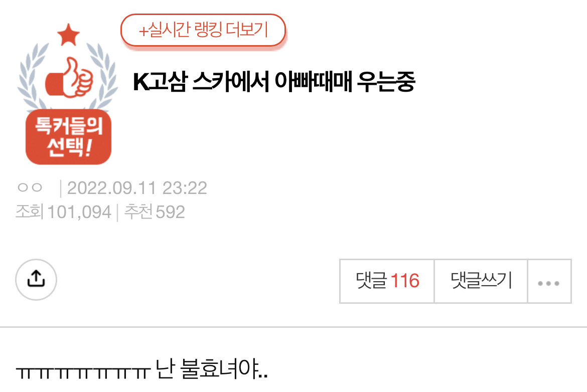Click the 조회 label text
The height and width of the screenshot is (392, 587).
(x=30, y=212)
